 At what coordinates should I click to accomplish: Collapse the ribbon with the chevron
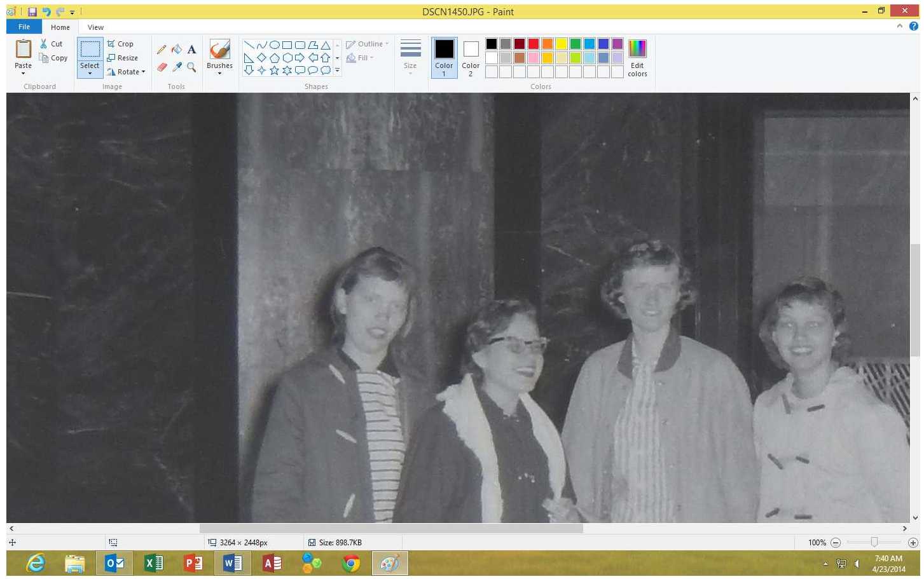pyautogui.click(x=900, y=26)
